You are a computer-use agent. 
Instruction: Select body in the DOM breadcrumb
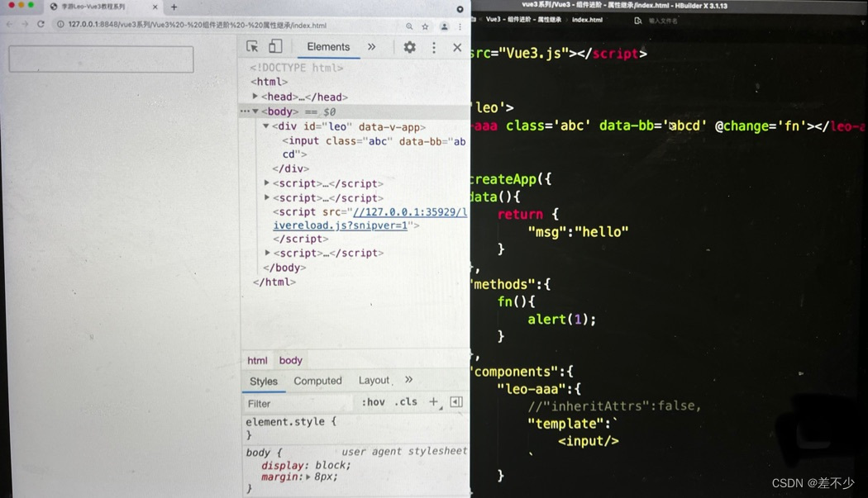pyautogui.click(x=291, y=360)
